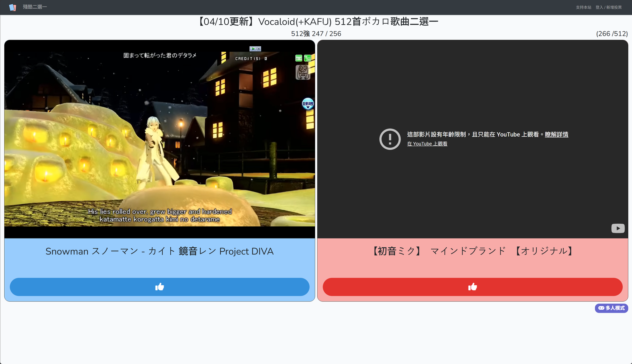Screen dimensions: 632x364
Task: Click the 512強 247 / 256 round counter
Action: click(x=316, y=34)
